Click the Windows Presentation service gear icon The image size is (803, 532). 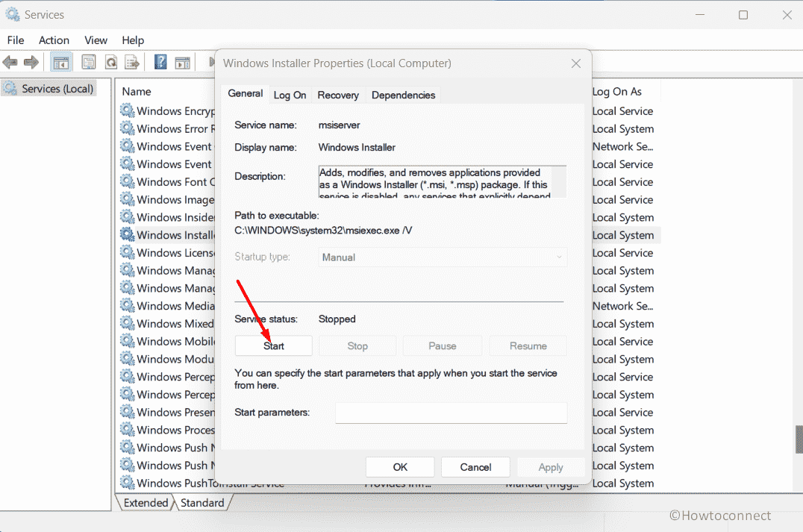tap(128, 412)
